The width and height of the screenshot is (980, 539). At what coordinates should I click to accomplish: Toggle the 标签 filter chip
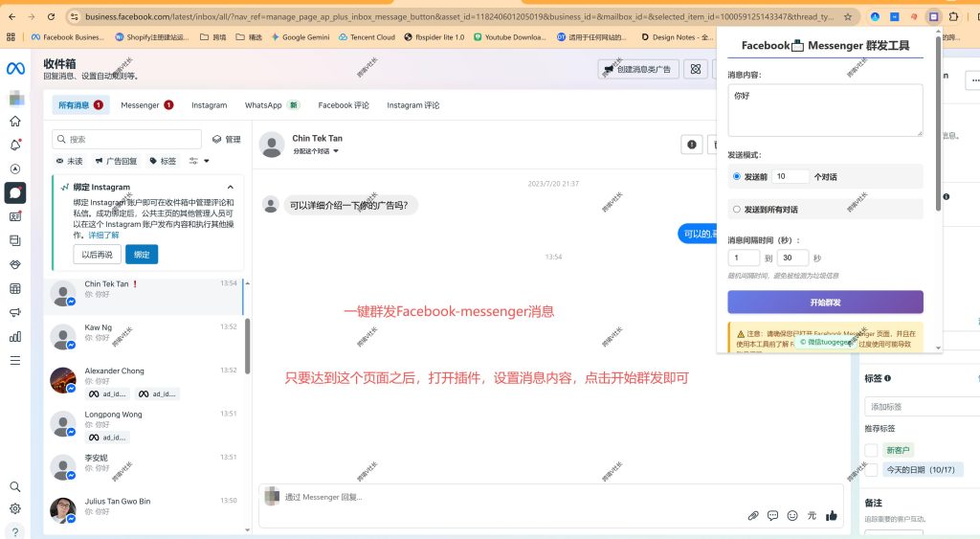163,162
